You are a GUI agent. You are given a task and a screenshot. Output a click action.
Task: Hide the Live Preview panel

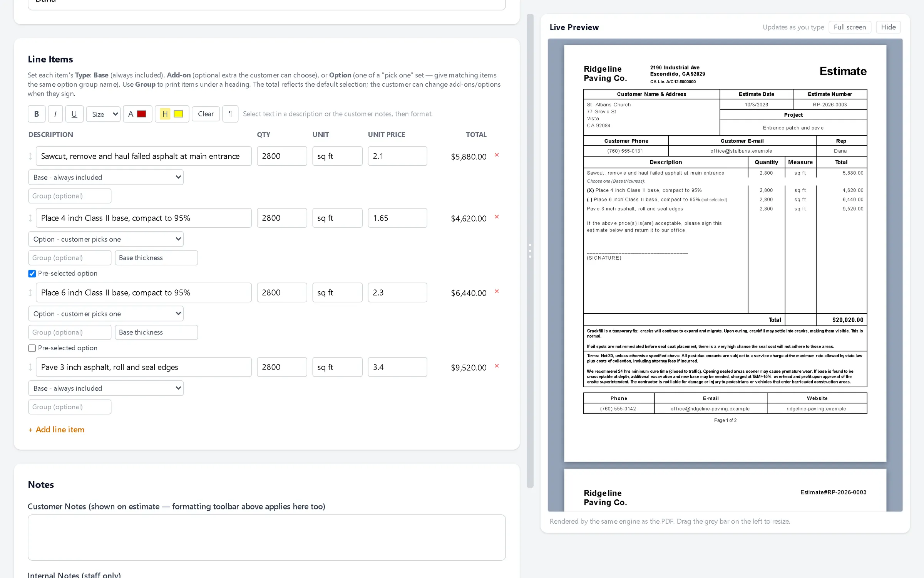[888, 27]
